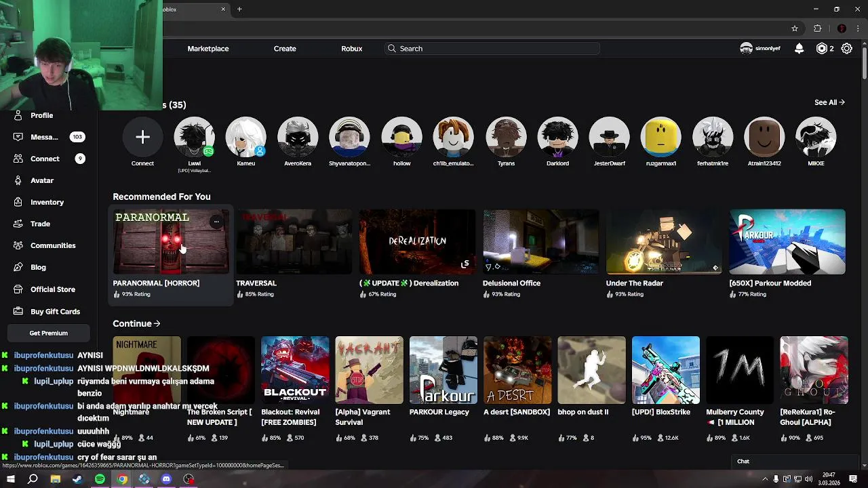Bookmark this page with the star icon
Image resolution: width=868 pixels, height=488 pixels.
point(795,28)
